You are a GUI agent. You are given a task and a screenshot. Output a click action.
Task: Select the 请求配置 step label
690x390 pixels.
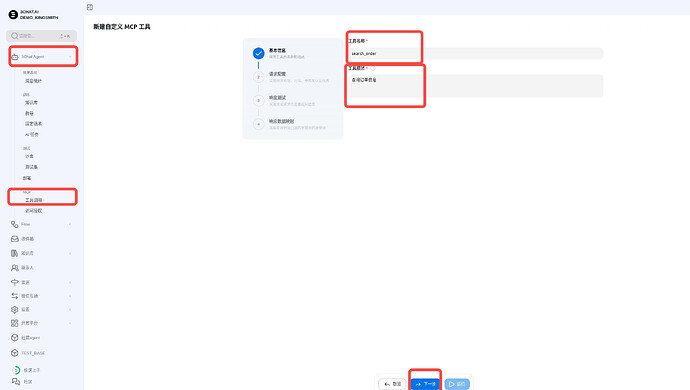pyautogui.click(x=277, y=74)
